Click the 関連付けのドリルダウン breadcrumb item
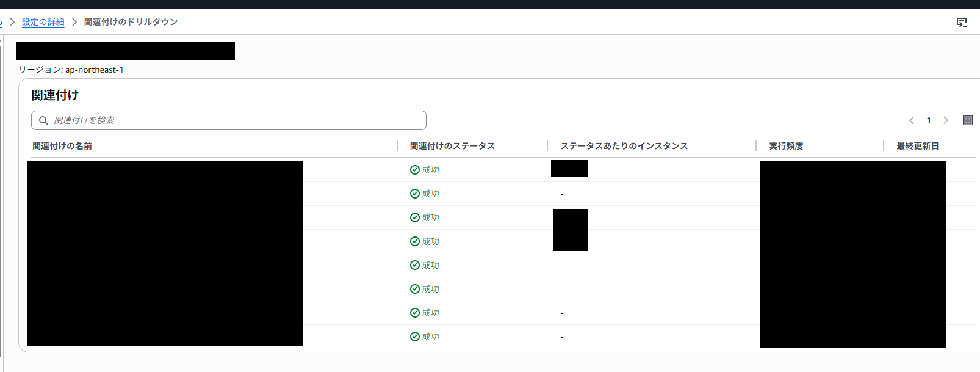980x372 pixels. pyautogui.click(x=131, y=22)
